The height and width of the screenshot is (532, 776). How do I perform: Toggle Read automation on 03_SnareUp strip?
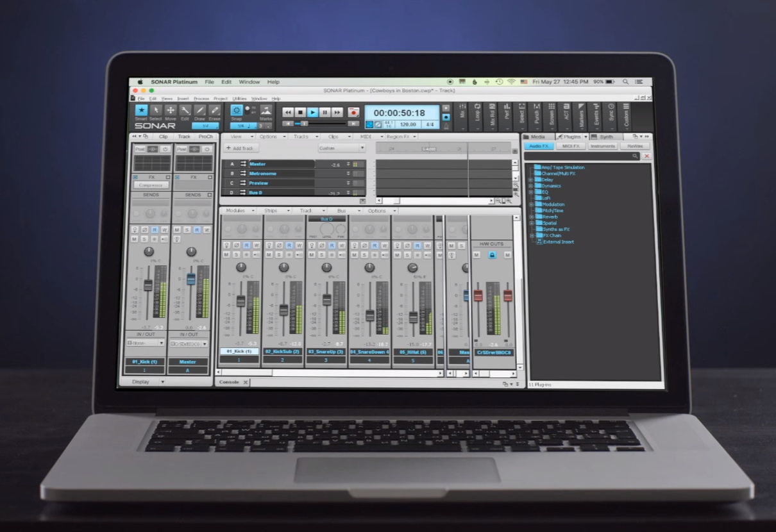pos(332,245)
